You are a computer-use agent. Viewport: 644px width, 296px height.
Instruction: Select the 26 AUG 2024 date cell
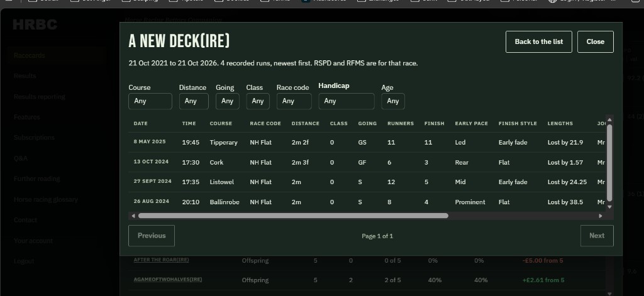pyautogui.click(x=151, y=201)
